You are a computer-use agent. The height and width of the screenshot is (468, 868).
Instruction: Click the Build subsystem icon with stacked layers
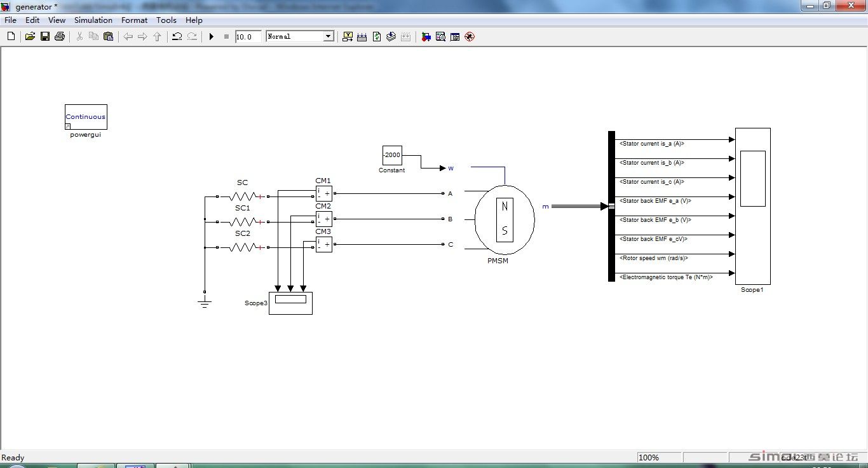tap(391, 36)
